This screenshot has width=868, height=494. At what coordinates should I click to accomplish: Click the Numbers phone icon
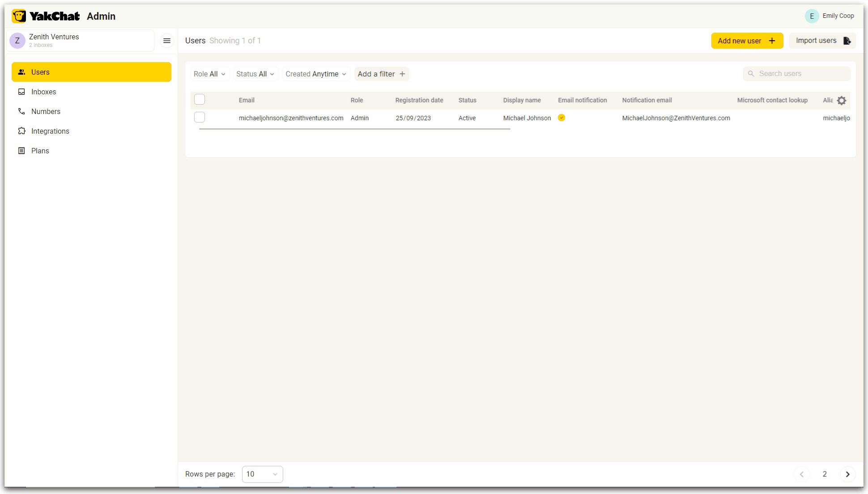(x=21, y=111)
